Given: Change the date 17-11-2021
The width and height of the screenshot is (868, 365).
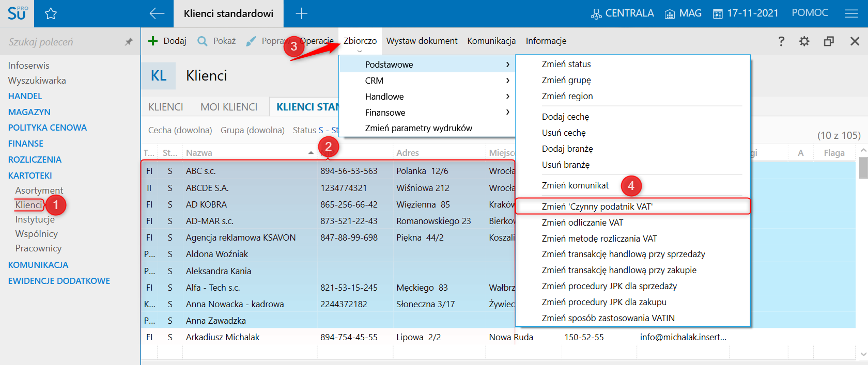Looking at the screenshot, I should coord(746,13).
